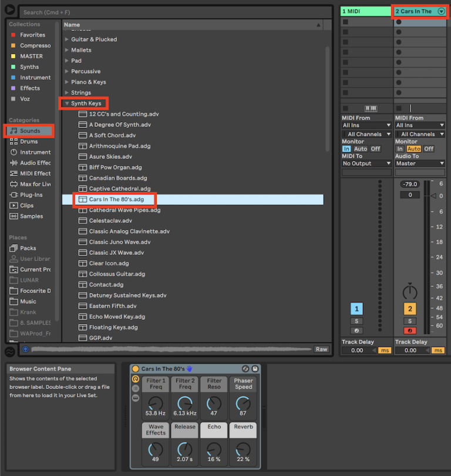The width and height of the screenshot is (451, 476).
Task: Show macro controls on the rack
Action: 136,379
